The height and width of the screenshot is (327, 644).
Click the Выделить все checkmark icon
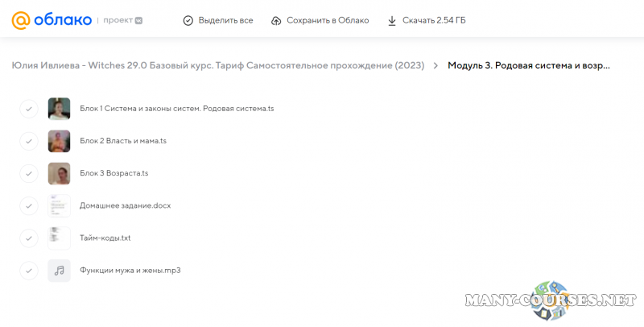(188, 20)
